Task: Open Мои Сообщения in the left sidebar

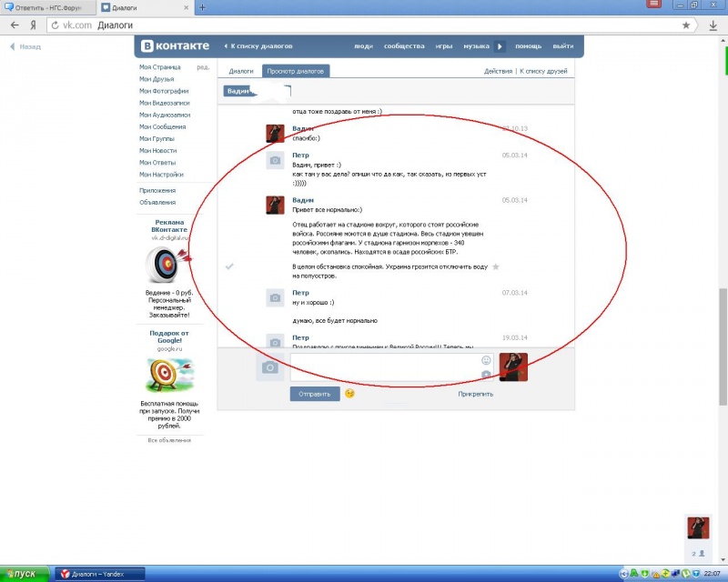Action: click(162, 126)
